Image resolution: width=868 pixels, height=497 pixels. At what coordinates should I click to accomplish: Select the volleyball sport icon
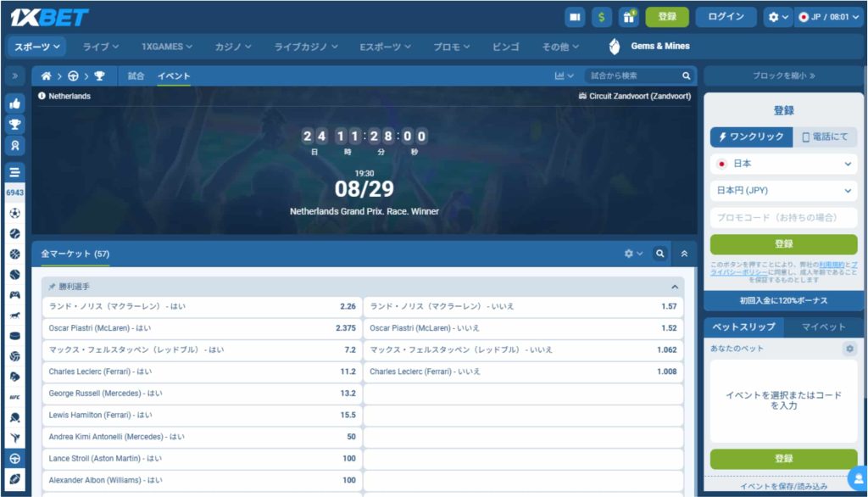tap(15, 356)
